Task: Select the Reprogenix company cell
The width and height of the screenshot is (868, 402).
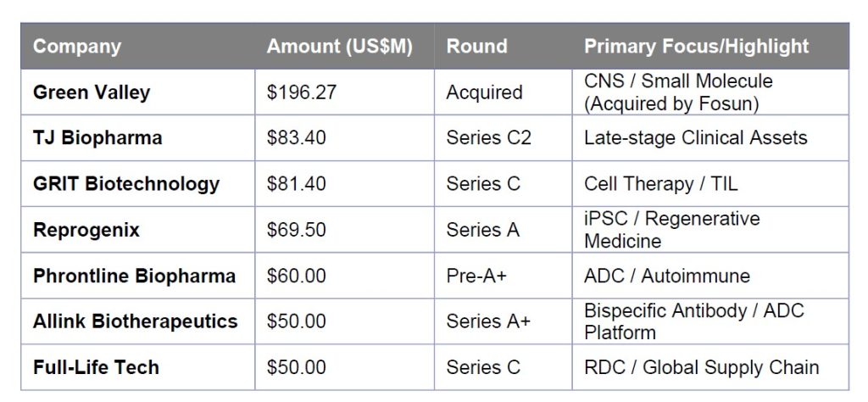Action: pyautogui.click(x=86, y=229)
